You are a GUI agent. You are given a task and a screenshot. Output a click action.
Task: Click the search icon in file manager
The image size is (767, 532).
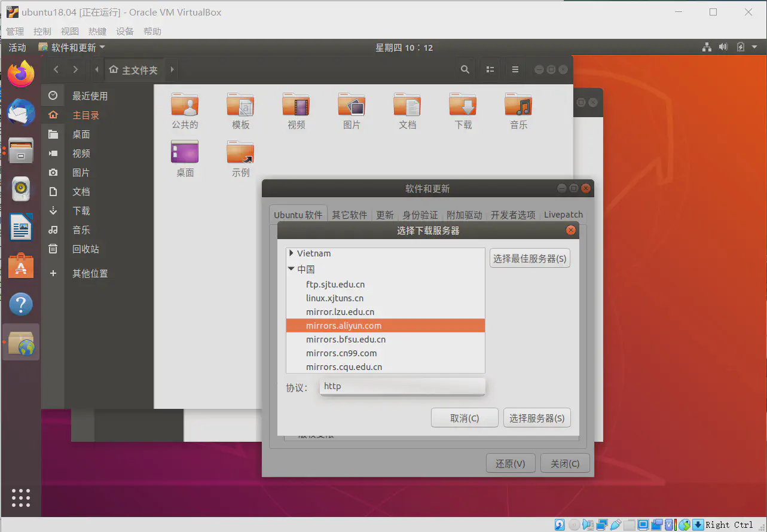[465, 70]
